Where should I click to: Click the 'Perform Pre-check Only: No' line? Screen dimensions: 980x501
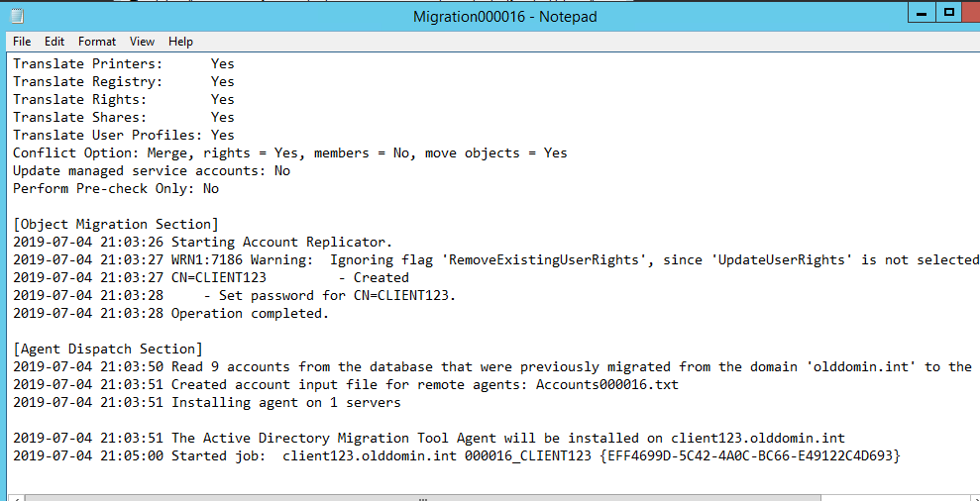(x=116, y=189)
